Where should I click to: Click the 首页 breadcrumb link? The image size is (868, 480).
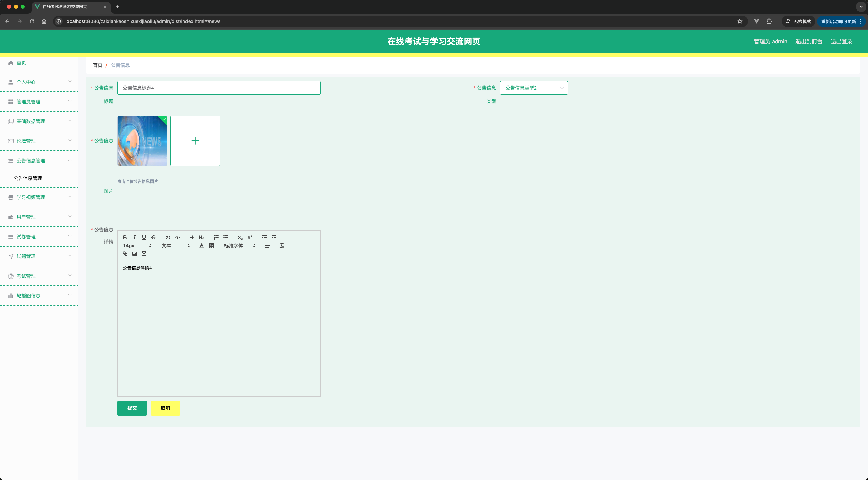click(x=98, y=65)
